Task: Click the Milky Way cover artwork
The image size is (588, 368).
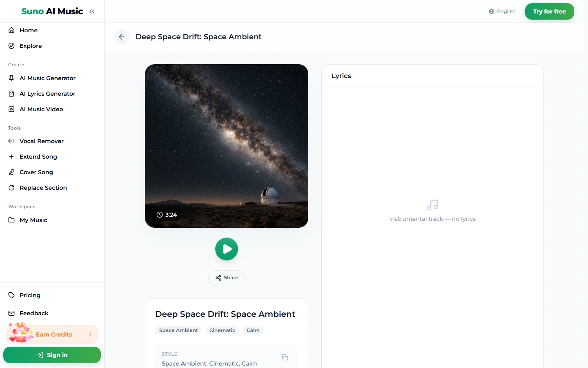Action: pyautogui.click(x=227, y=146)
